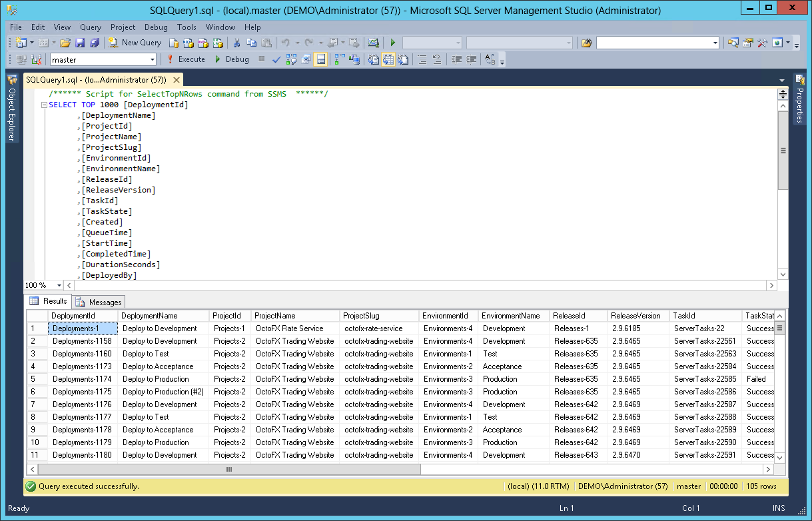This screenshot has height=521, width=812.
Task: Click the 'Failed' task state cell
Action: 758,379
